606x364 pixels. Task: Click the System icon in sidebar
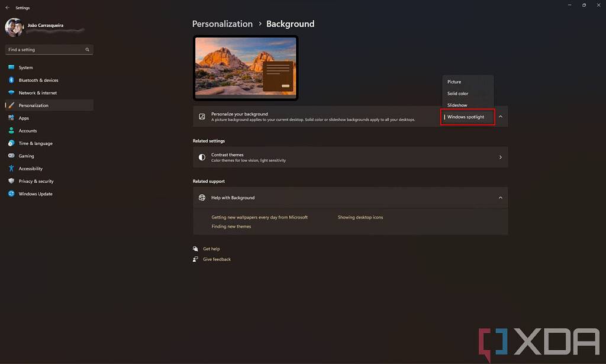tap(11, 67)
